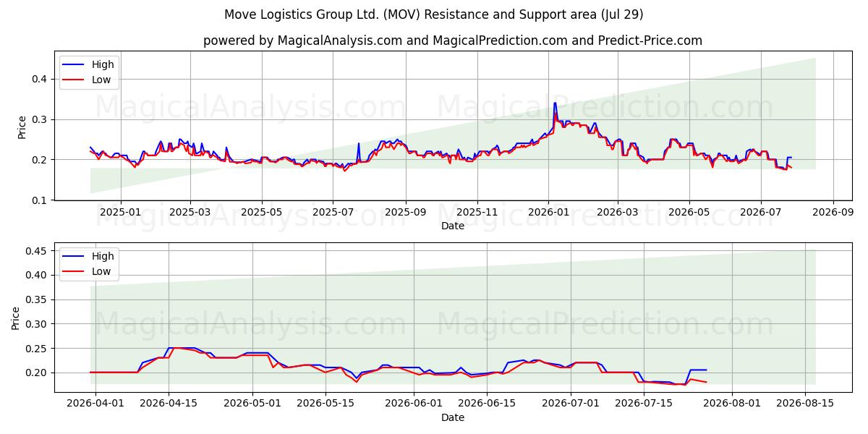868x434 pixels.
Task: Click the '2026-06-15' tick label on the bottom chart
Action: click(x=487, y=404)
